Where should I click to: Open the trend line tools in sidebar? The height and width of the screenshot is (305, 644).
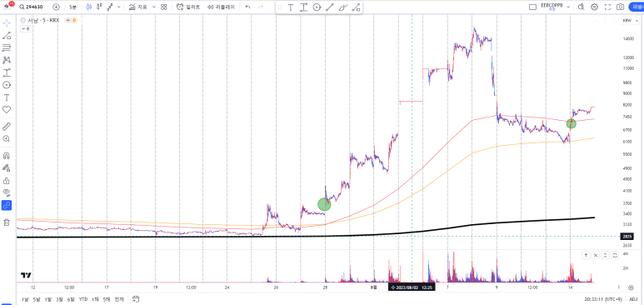[7, 36]
